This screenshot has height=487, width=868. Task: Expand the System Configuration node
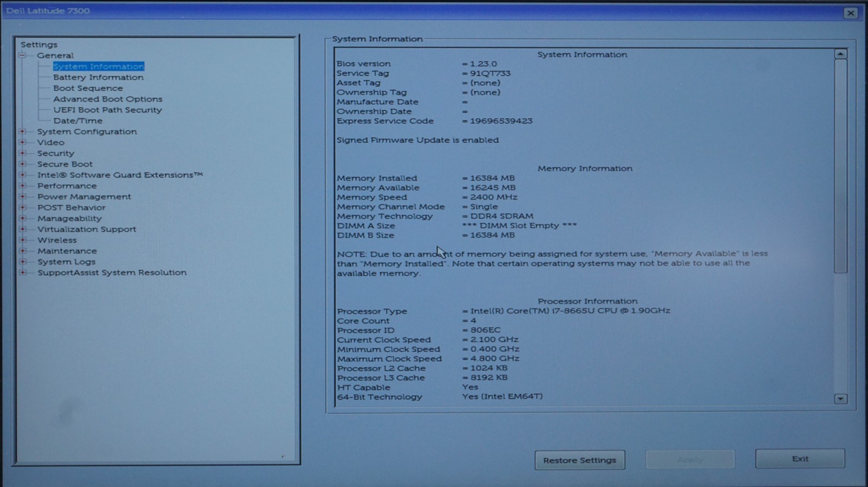[x=22, y=131]
